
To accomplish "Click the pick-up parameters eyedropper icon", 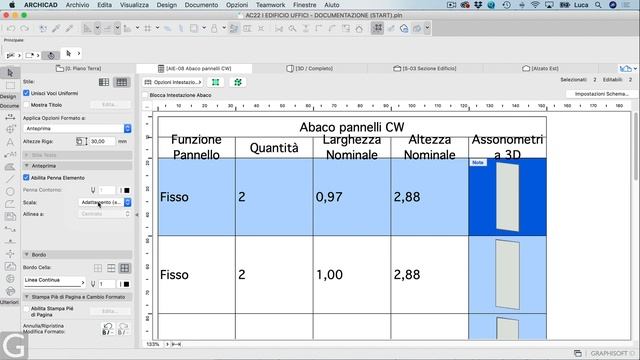I will click(x=56, y=28).
